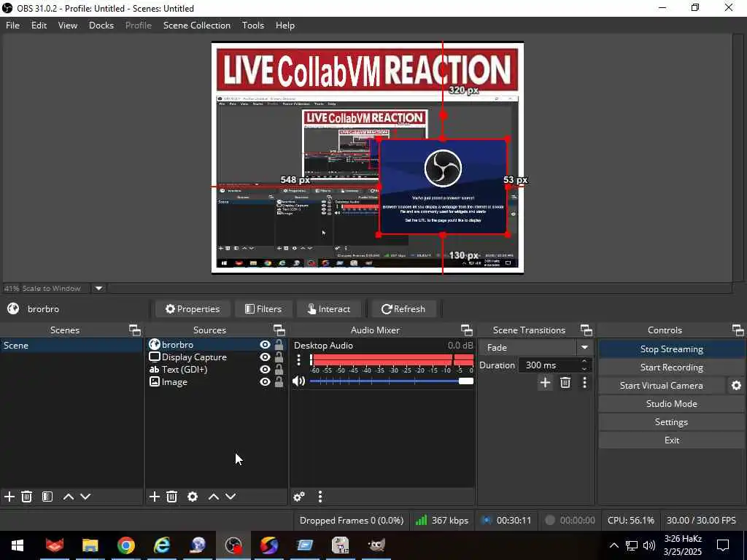The height and width of the screenshot is (560, 747).
Task: Open Settings from Controls dock
Action: pos(671,422)
